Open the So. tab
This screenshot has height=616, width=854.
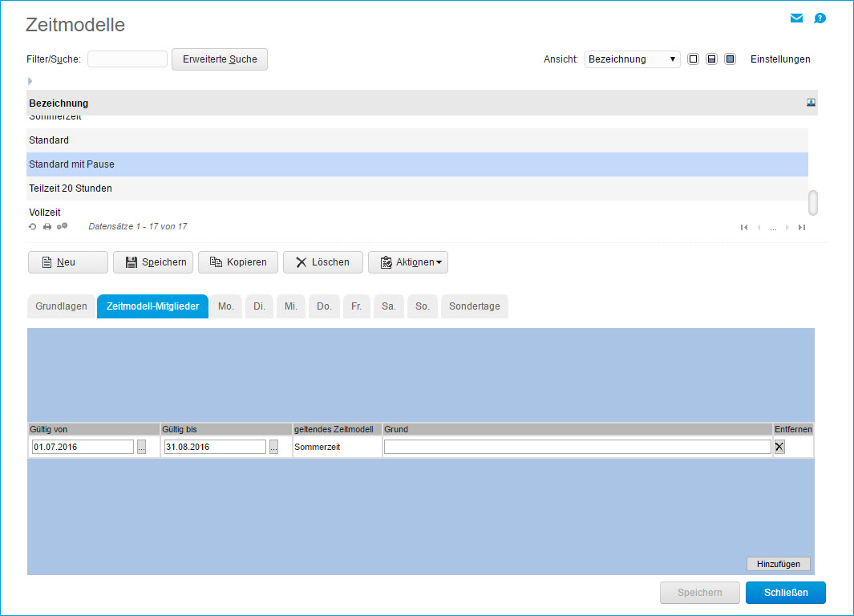pyautogui.click(x=422, y=306)
